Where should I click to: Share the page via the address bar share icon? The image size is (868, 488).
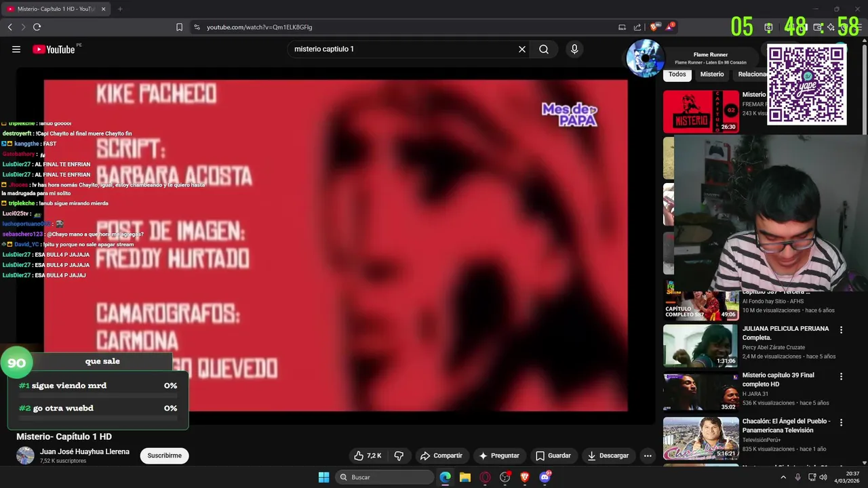(x=637, y=27)
